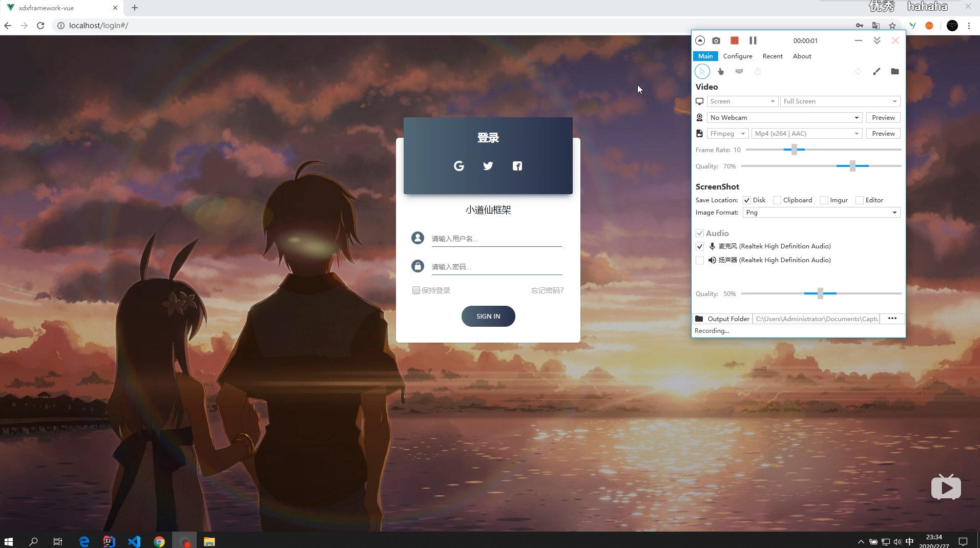Click the SIGN IN button
This screenshot has width=980, height=548.
click(488, 317)
